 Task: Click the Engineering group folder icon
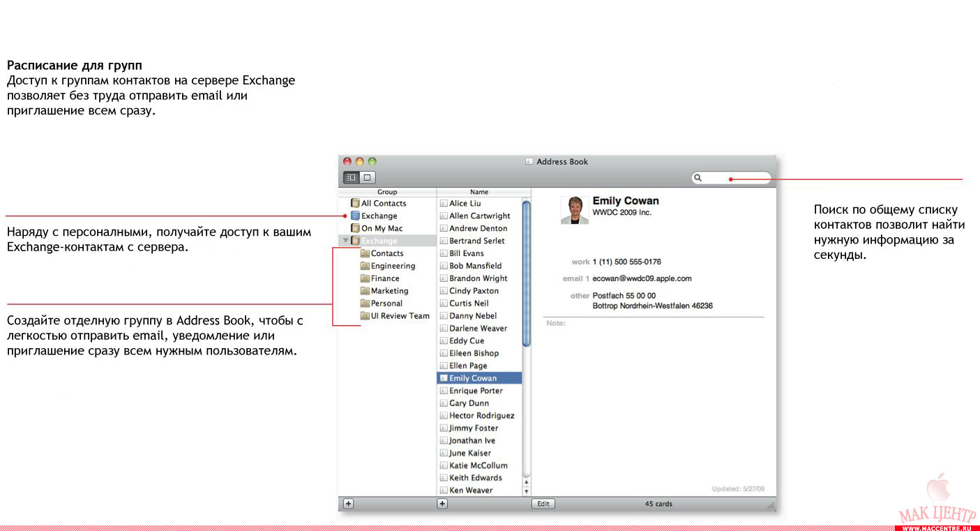(x=365, y=266)
